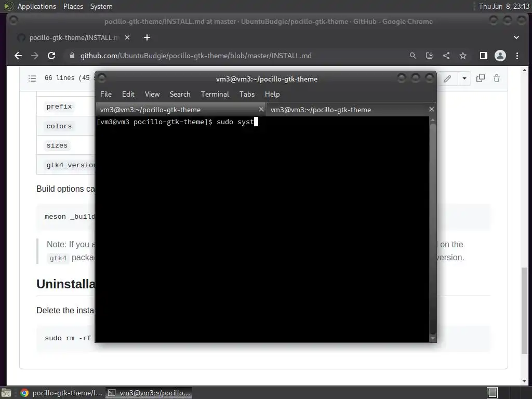Bookmark this page with star icon
This screenshot has width=532, height=399.
coord(463,56)
